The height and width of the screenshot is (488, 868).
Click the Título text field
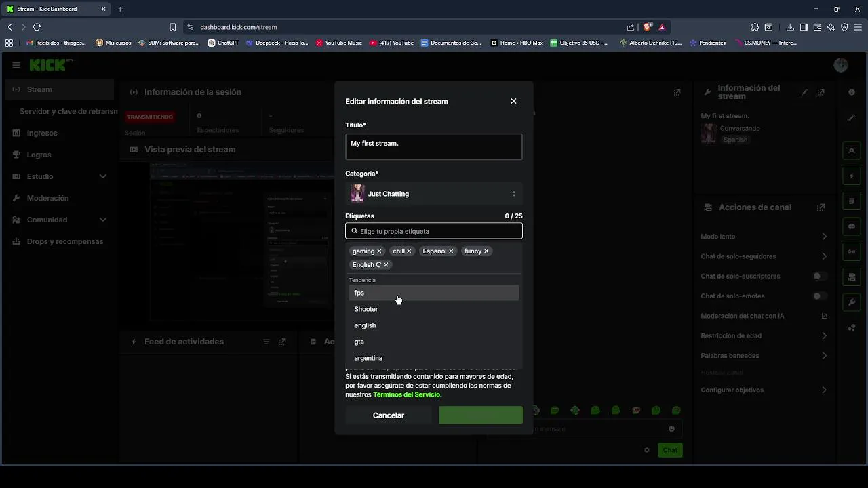coord(433,147)
